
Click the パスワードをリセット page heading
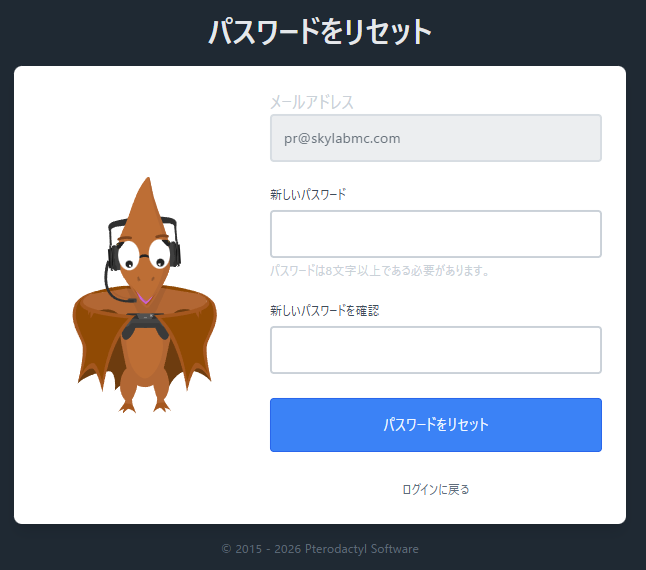320,32
